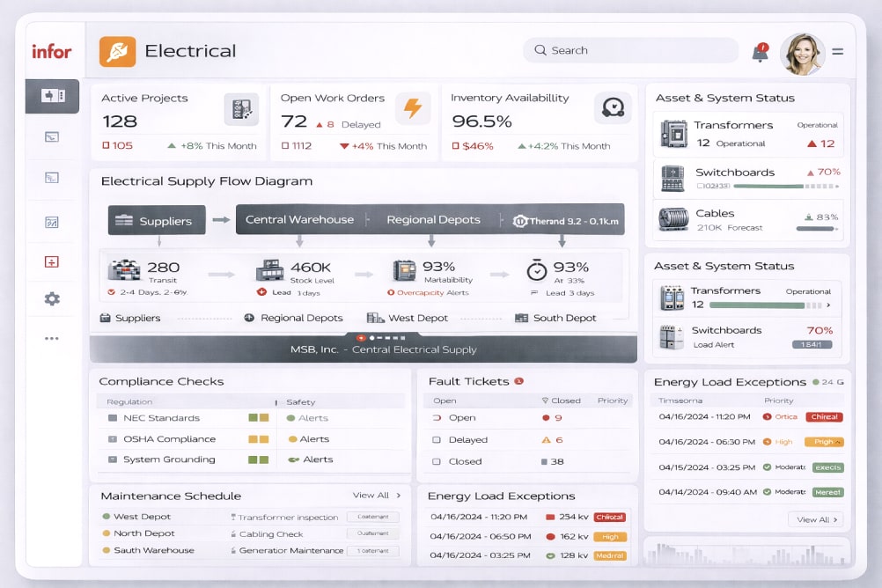The width and height of the screenshot is (882, 588).
Task: Check the Closed fault tickets checkbox
Action: click(x=437, y=461)
